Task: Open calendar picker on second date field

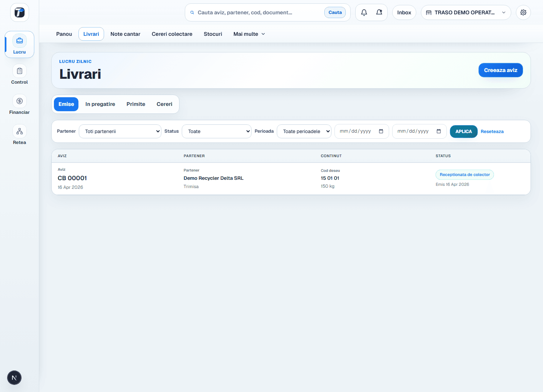Action: click(439, 131)
